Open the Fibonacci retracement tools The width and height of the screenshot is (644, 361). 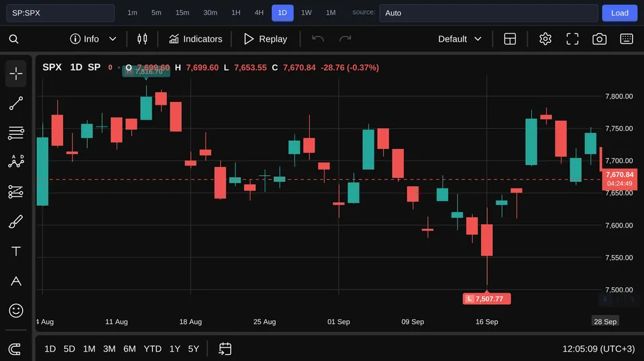tap(16, 133)
